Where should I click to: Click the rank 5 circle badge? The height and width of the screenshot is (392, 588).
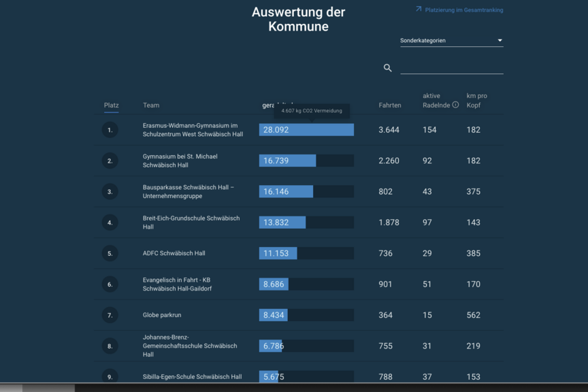[x=110, y=253]
